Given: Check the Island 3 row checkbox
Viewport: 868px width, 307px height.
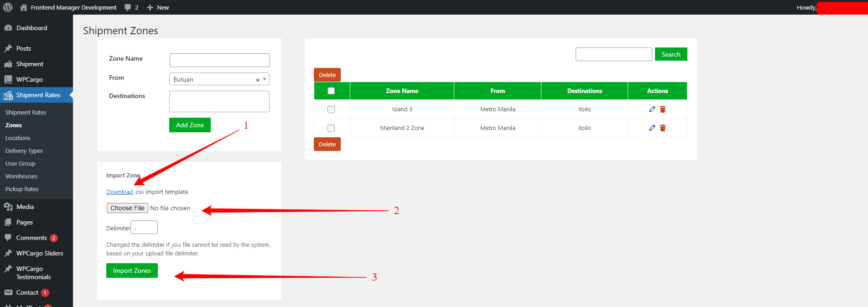Looking at the screenshot, I should click(331, 109).
